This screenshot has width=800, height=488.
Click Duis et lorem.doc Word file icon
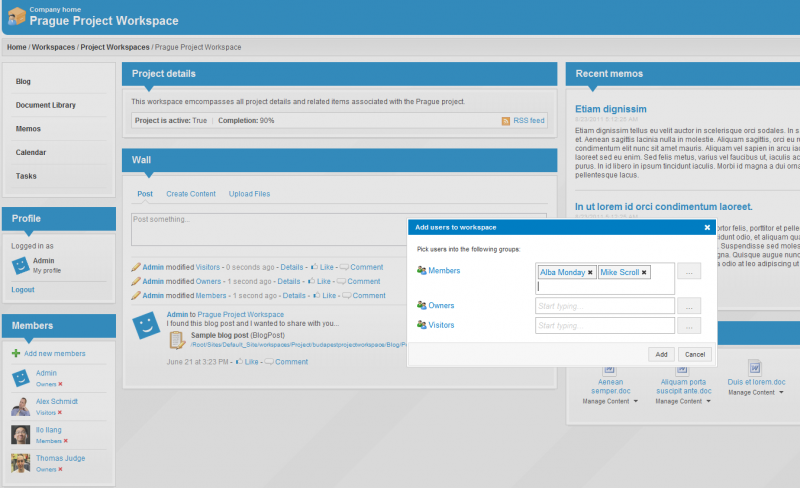755,368
